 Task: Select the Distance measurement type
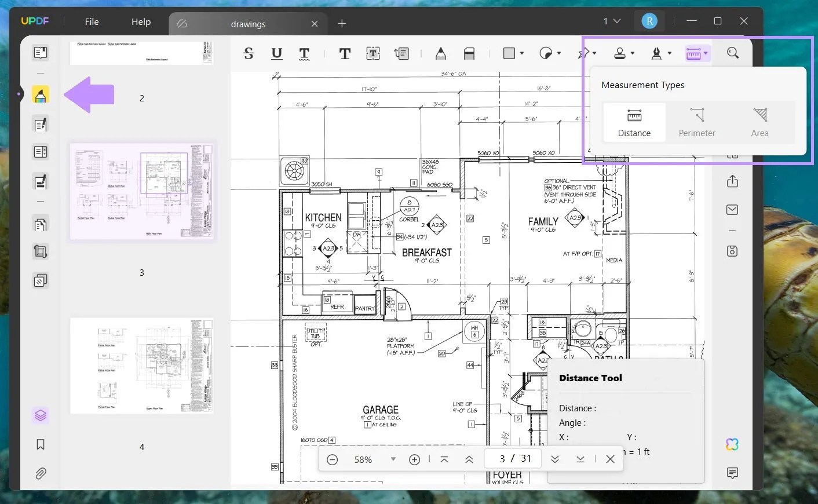point(634,122)
